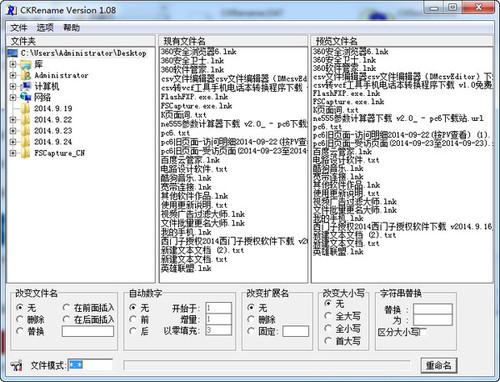Click the 增量 number field

tap(218, 319)
